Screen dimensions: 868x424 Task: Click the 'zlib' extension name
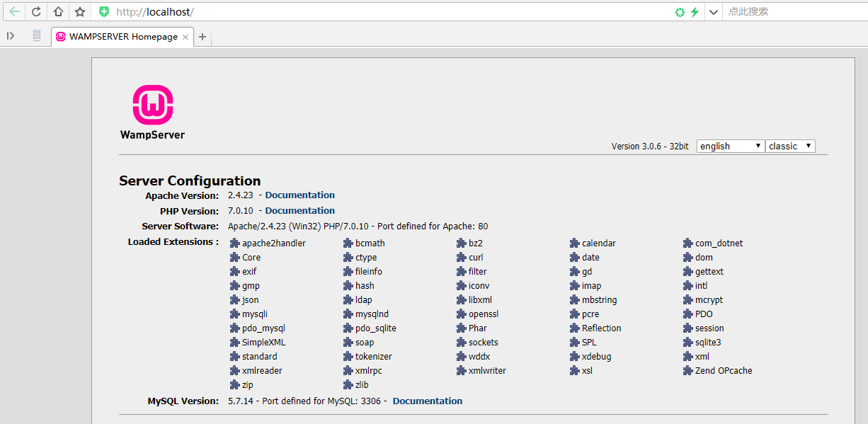pyautogui.click(x=362, y=385)
